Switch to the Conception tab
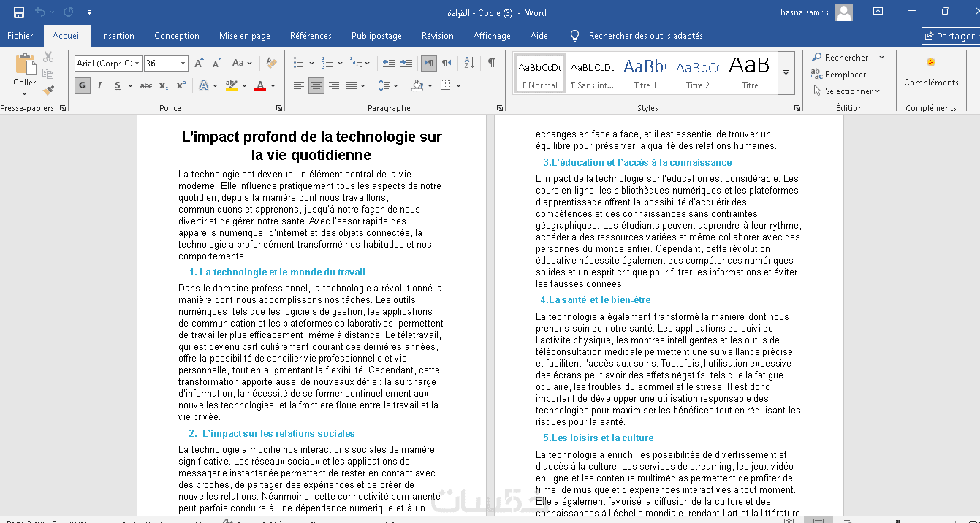 pyautogui.click(x=177, y=35)
